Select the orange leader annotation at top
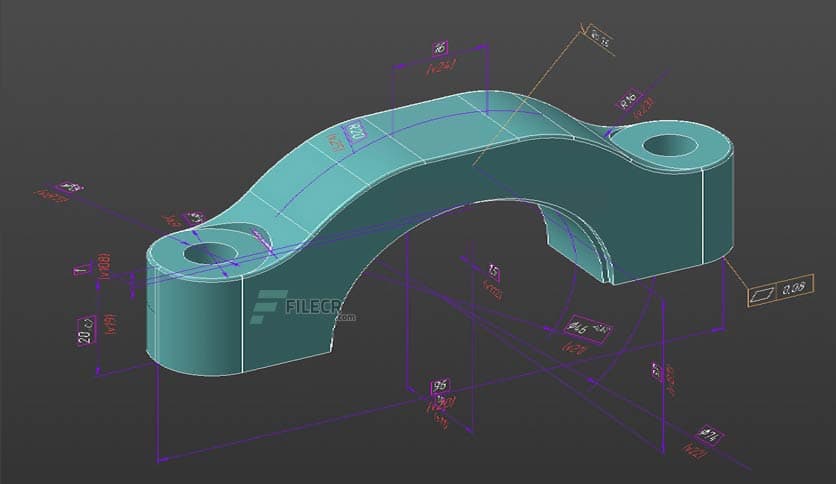Screen dimensions: 836x484 600,38
